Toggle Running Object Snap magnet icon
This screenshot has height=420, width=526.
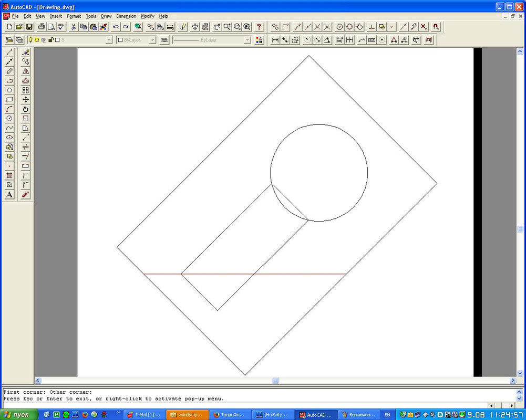click(436, 27)
